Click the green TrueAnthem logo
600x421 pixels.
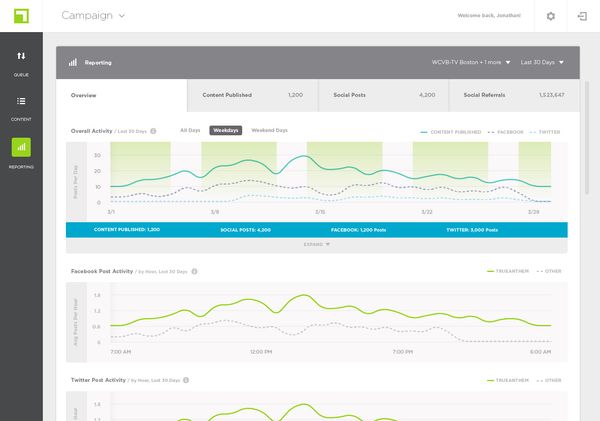[x=21, y=16]
